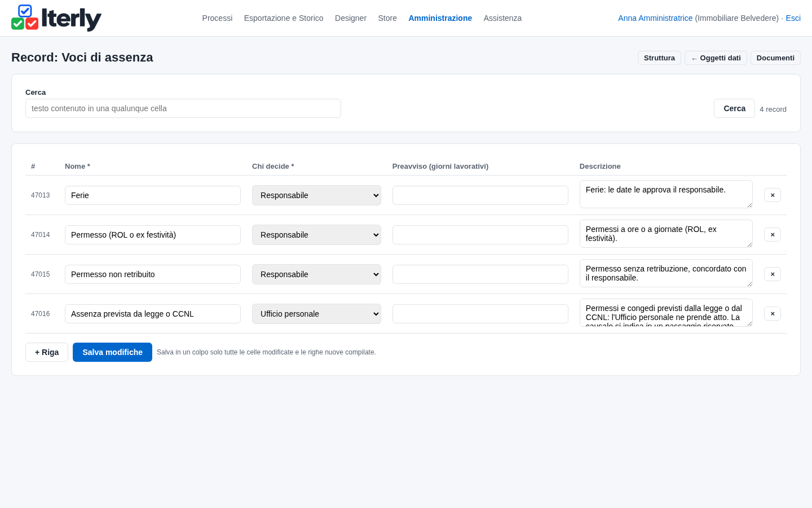Image resolution: width=812 pixels, height=508 pixels.
Task: Click the Esci logout link
Action: [793, 18]
